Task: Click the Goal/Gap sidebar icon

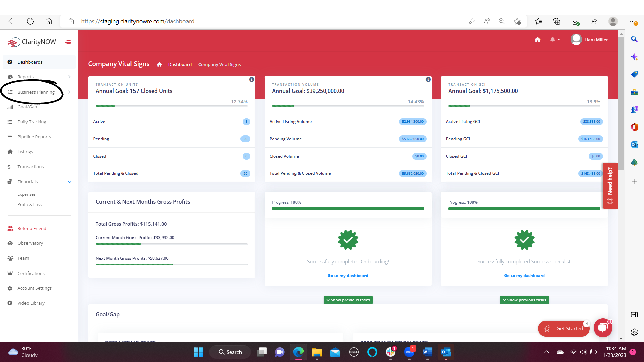Action: [10, 107]
